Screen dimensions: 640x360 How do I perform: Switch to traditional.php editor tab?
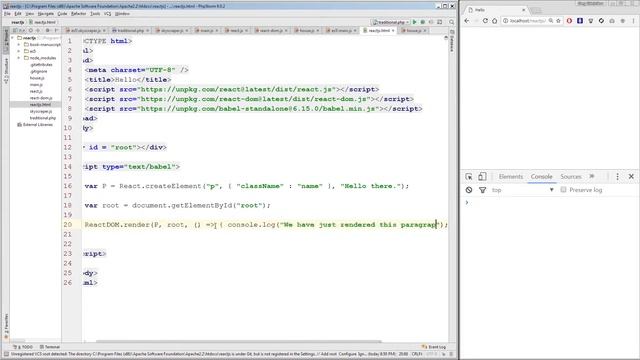(131, 31)
